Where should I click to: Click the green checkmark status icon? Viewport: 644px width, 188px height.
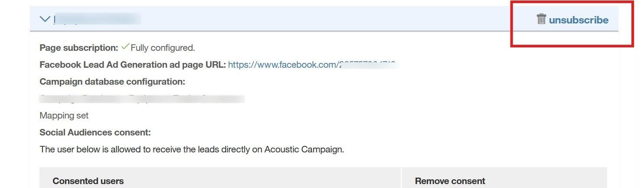tap(125, 46)
